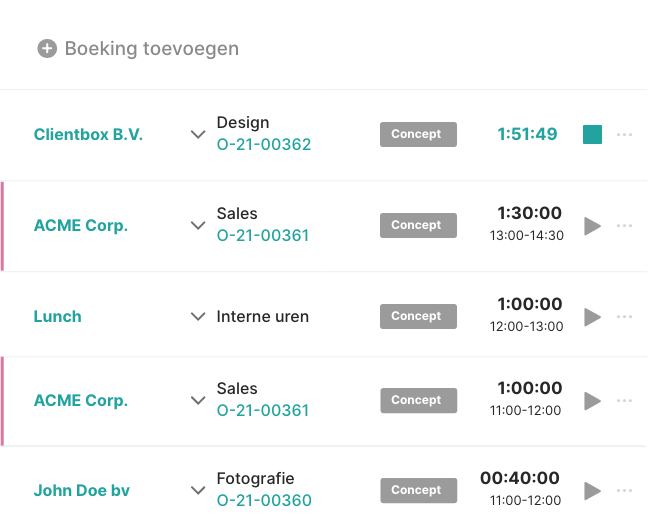Start timer for John Doe bv entry

[x=592, y=491]
